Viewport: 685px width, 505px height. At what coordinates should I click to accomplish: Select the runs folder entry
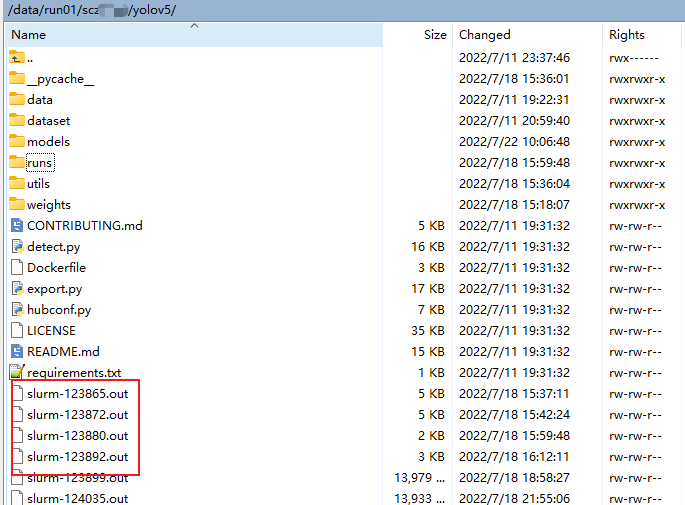pos(40,162)
